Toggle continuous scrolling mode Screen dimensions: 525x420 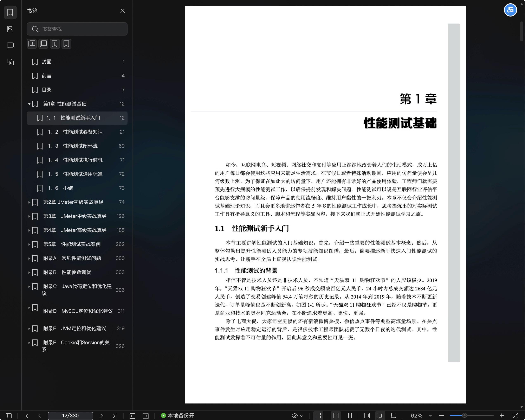coord(318,416)
